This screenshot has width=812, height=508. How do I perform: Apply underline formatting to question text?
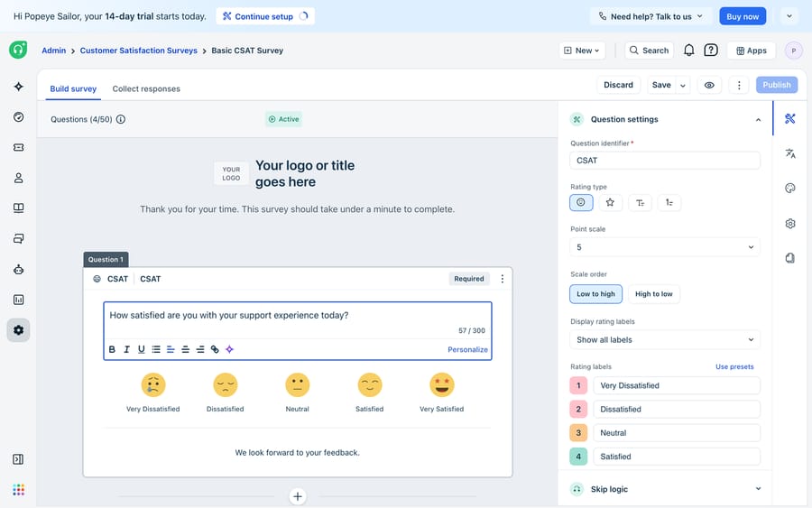click(x=142, y=349)
